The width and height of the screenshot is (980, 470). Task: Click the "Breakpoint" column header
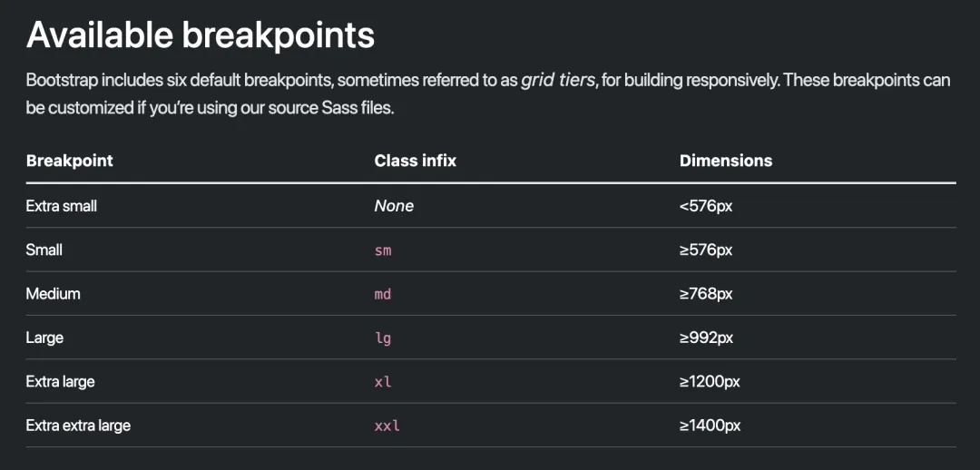point(70,161)
